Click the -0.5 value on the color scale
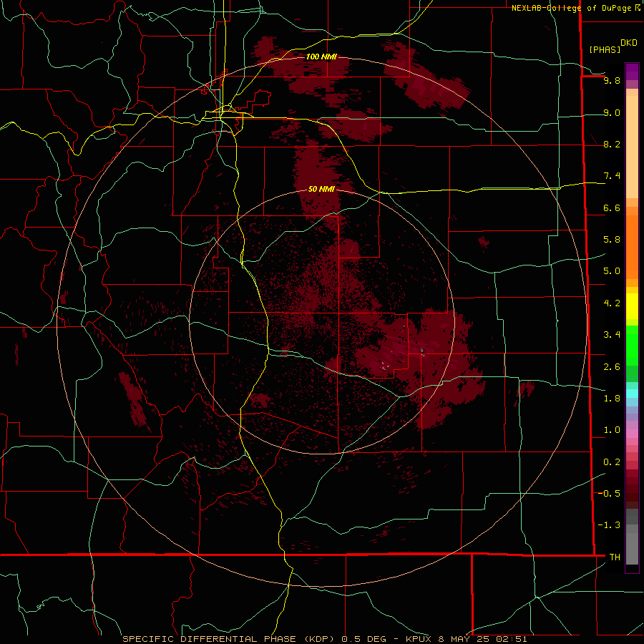The width and height of the screenshot is (644, 644). click(609, 494)
